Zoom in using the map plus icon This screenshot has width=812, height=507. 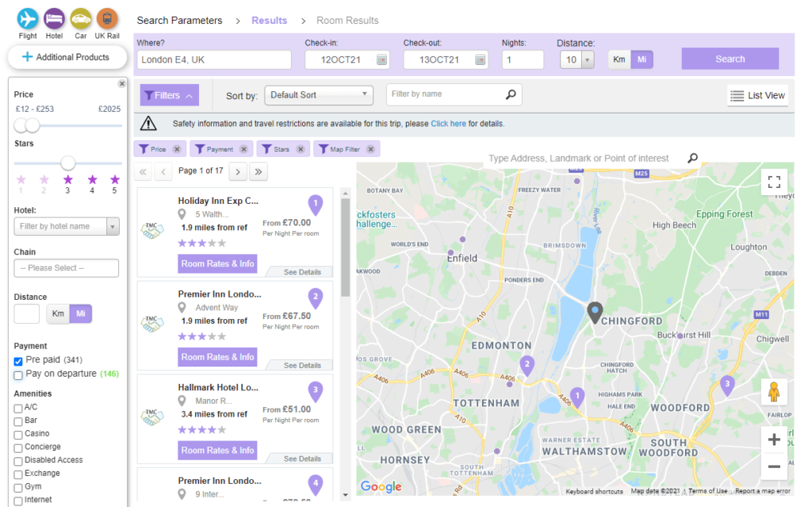774,439
